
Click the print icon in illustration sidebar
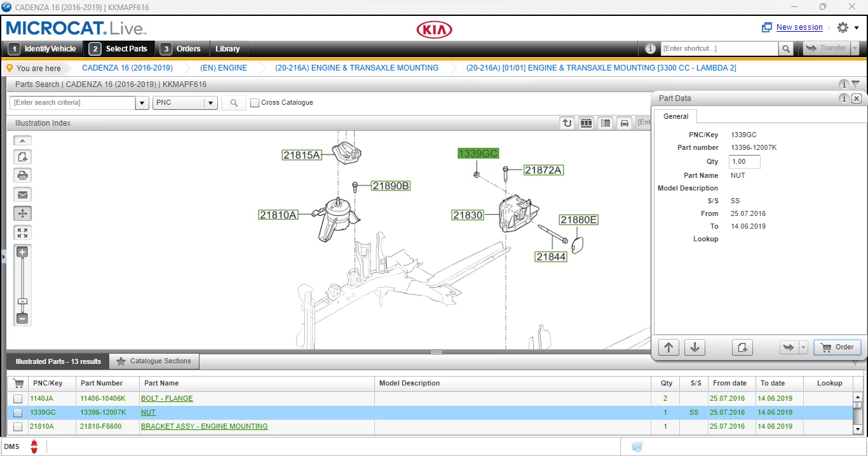coord(23,176)
